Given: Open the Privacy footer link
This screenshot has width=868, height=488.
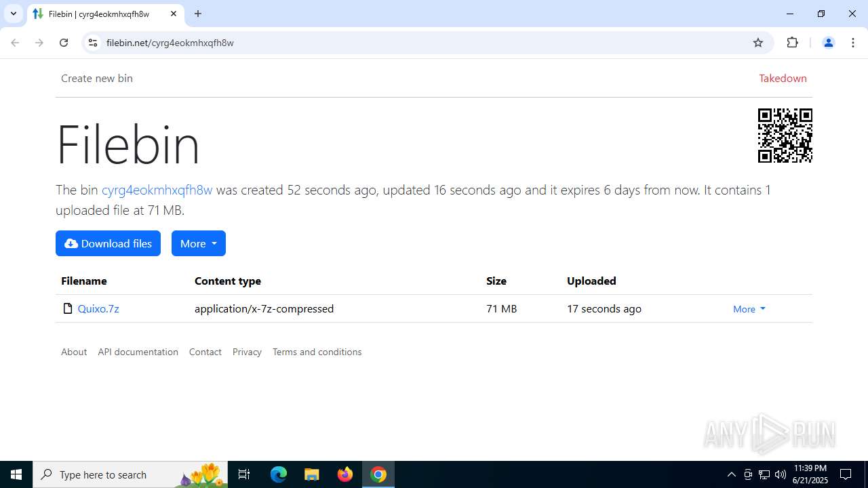Looking at the screenshot, I should [x=247, y=352].
